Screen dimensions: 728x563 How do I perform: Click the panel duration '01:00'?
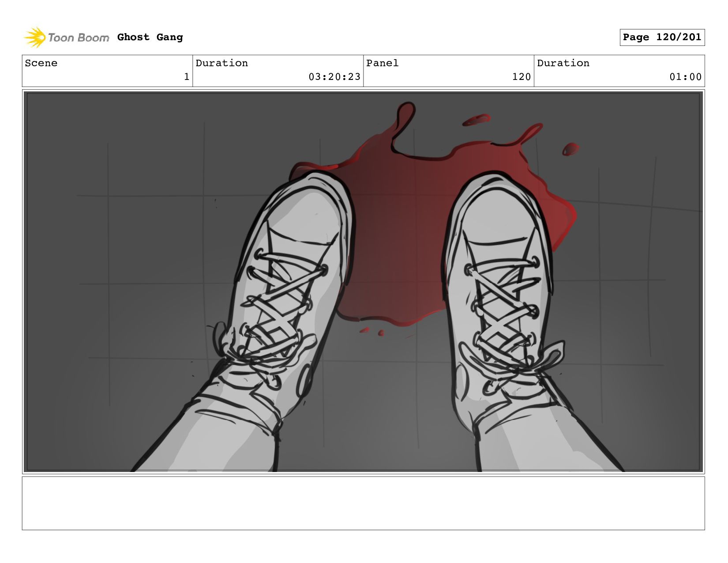[x=685, y=77]
